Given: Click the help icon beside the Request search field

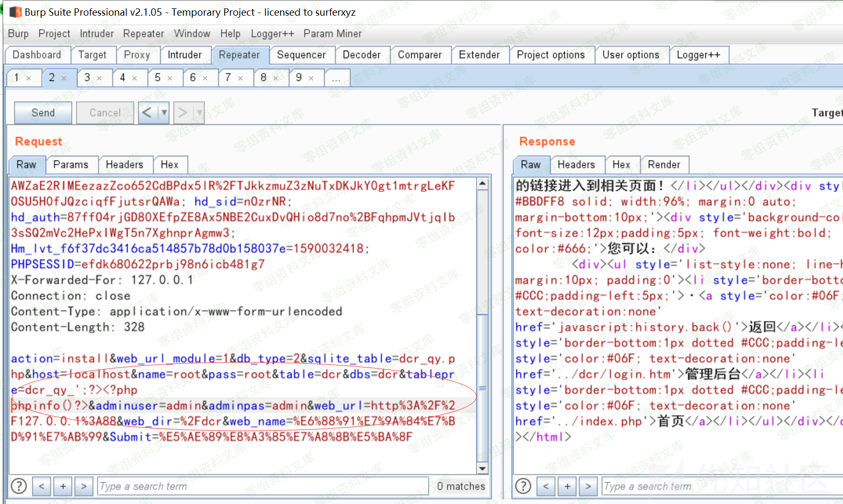Looking at the screenshot, I should (19, 486).
